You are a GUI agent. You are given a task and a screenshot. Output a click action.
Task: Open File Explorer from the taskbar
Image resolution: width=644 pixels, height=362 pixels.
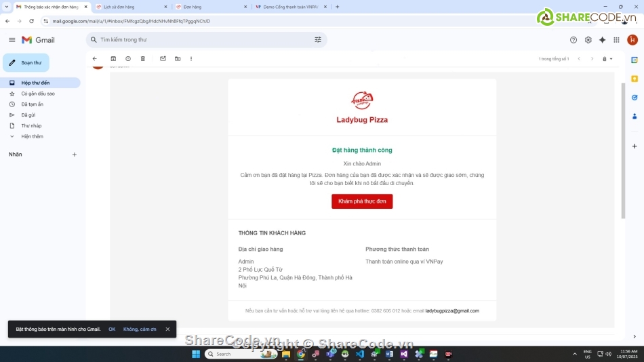pyautogui.click(x=286, y=354)
